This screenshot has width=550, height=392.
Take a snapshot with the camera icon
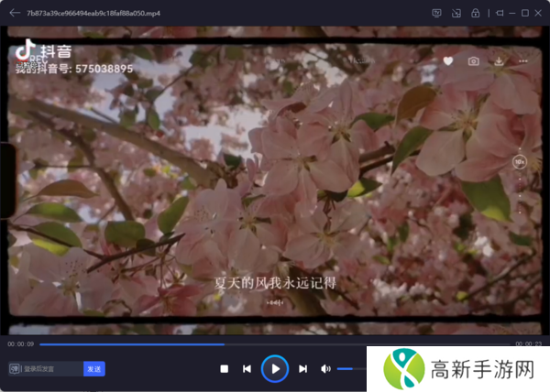coord(473,60)
